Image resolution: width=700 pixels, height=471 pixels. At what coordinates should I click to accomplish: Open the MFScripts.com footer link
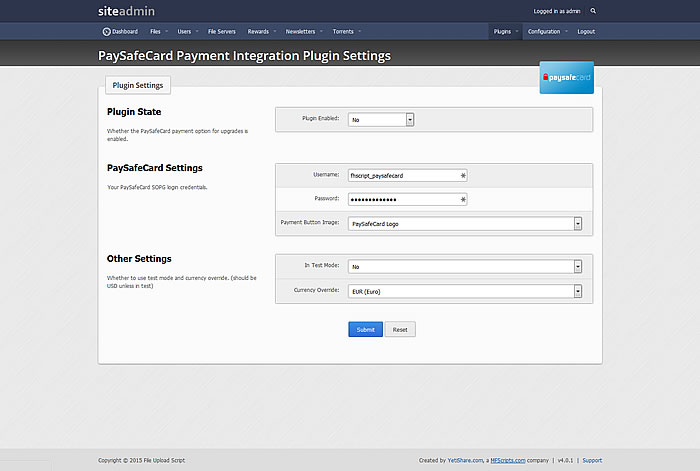point(508,460)
